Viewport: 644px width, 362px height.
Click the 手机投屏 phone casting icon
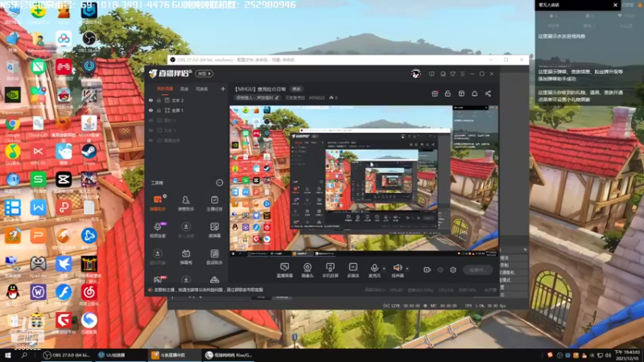330,270
